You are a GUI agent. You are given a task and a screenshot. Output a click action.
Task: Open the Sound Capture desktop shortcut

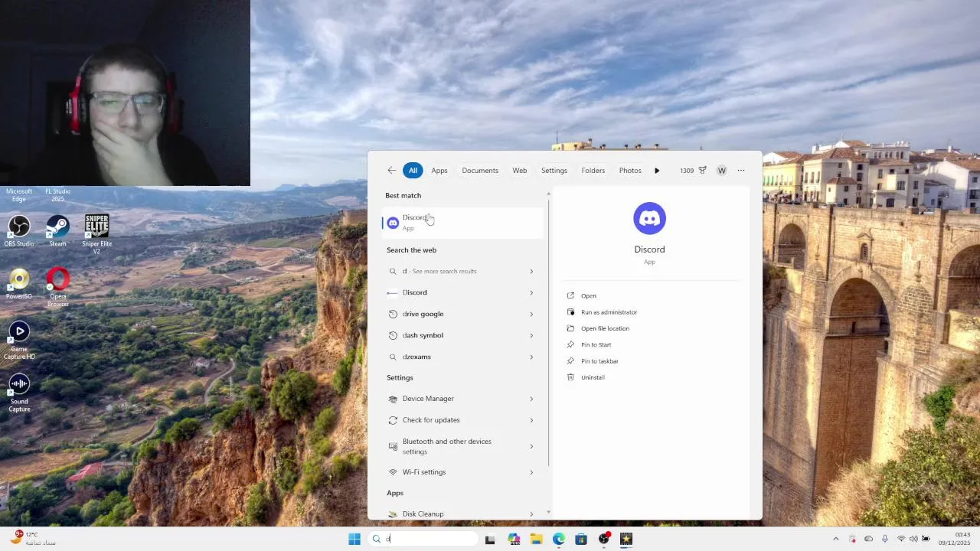click(x=19, y=393)
